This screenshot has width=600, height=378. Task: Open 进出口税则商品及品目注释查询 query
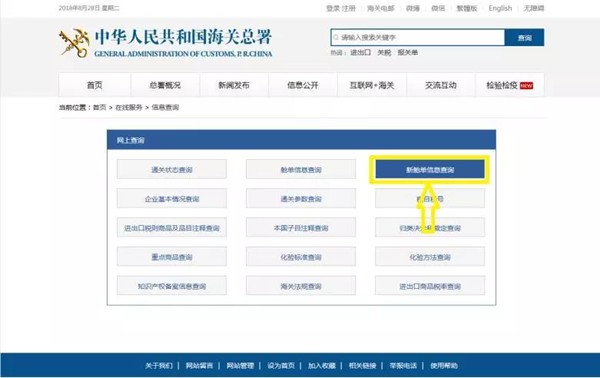[x=172, y=228]
